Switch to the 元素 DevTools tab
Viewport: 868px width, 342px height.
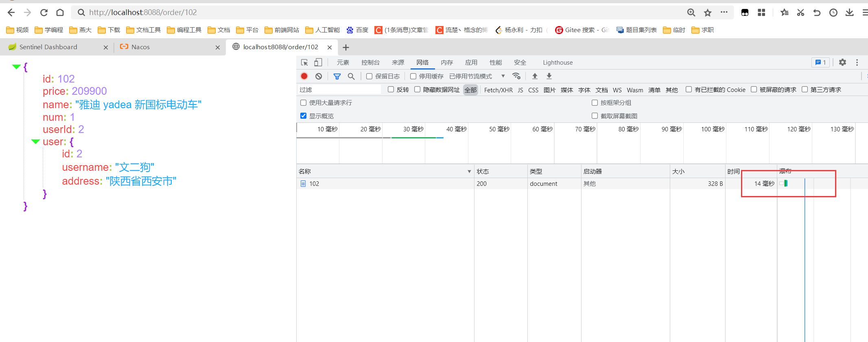(x=343, y=62)
